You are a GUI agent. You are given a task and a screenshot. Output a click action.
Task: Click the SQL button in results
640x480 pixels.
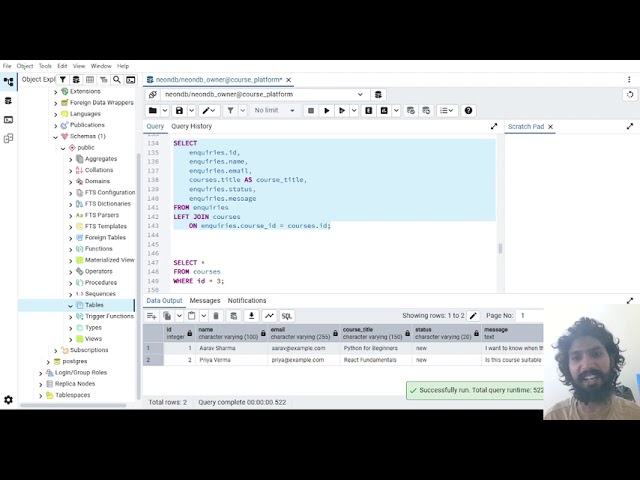pos(287,316)
